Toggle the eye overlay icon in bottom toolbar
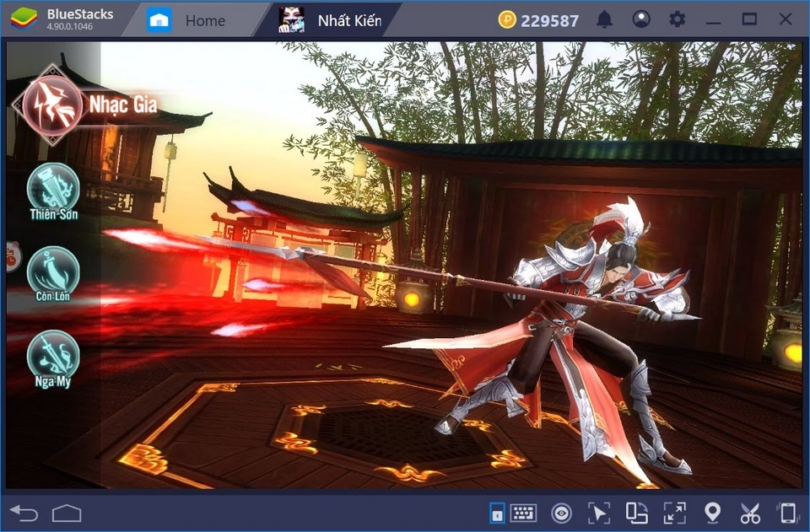 click(x=561, y=513)
